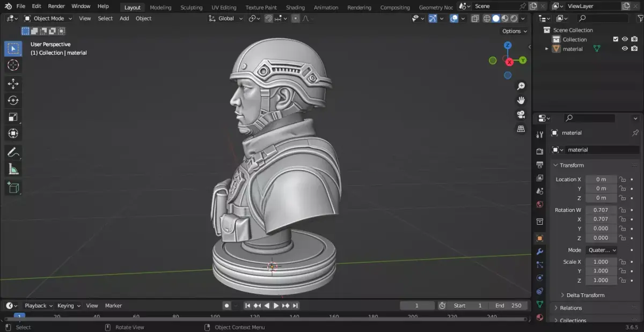This screenshot has width=644, height=332.
Task: Expand material object in outliner
Action: pyautogui.click(x=547, y=49)
